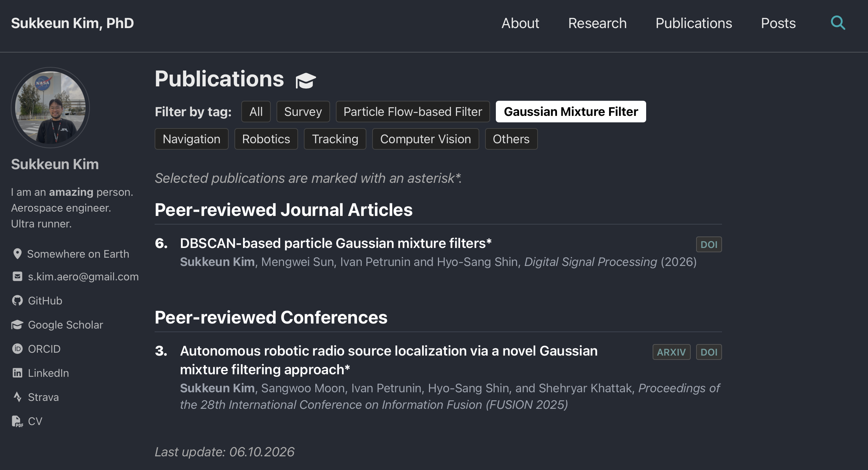This screenshot has height=470, width=868.
Task: Select the Others tag filter
Action: click(x=511, y=139)
